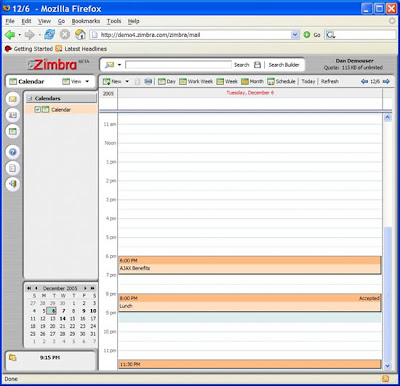Viewport: 400px width, 386px height.
Task: Click the Firefox Back arrow button
Action: 10,34
